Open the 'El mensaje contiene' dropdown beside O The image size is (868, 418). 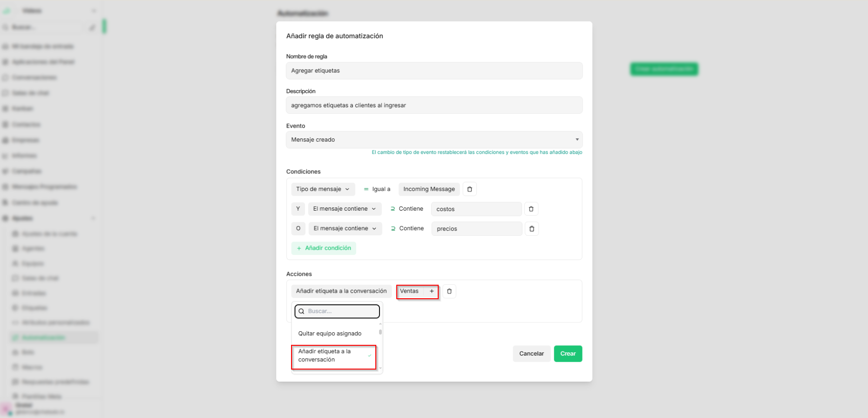345,228
